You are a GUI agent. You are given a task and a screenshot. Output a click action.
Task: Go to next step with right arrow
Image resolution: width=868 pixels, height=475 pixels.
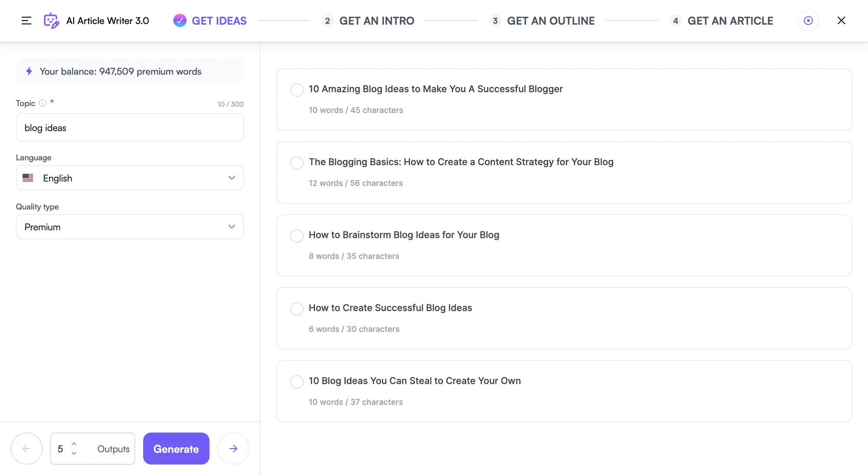233,449
